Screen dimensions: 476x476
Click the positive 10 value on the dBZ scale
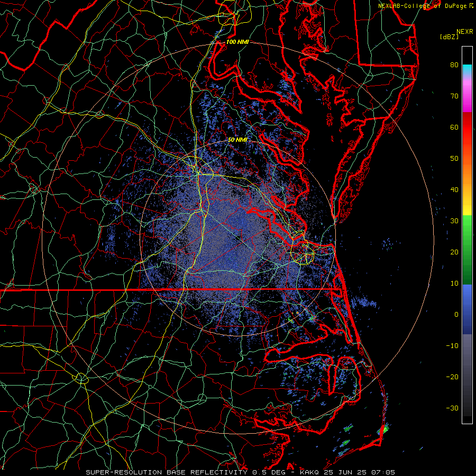click(454, 283)
